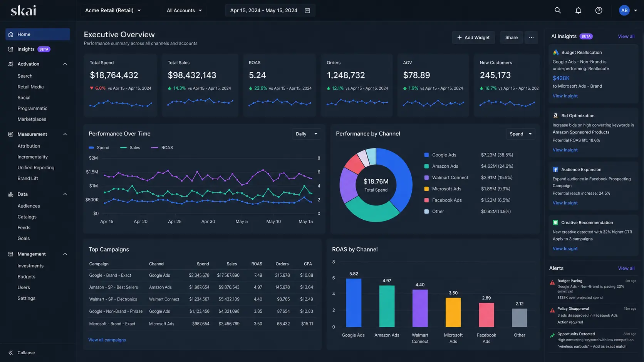Collapse the Data section chevron
This screenshot has height=362, width=644.
pyautogui.click(x=65, y=194)
